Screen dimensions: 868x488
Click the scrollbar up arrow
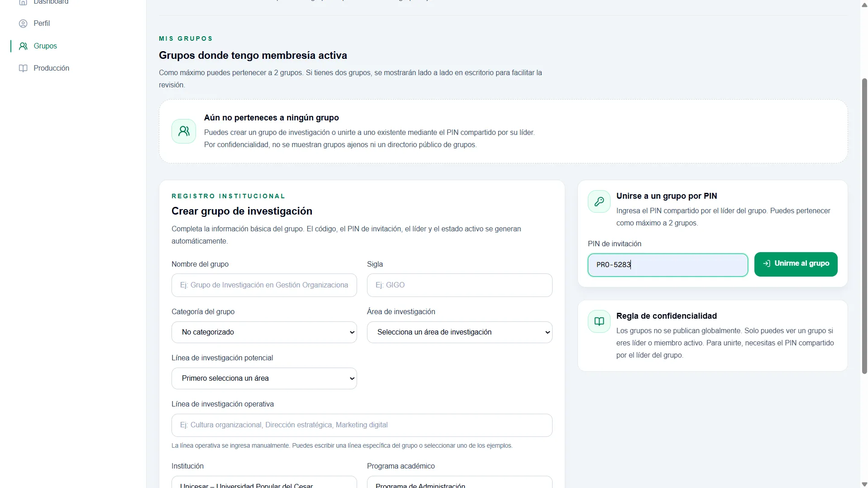click(x=864, y=5)
